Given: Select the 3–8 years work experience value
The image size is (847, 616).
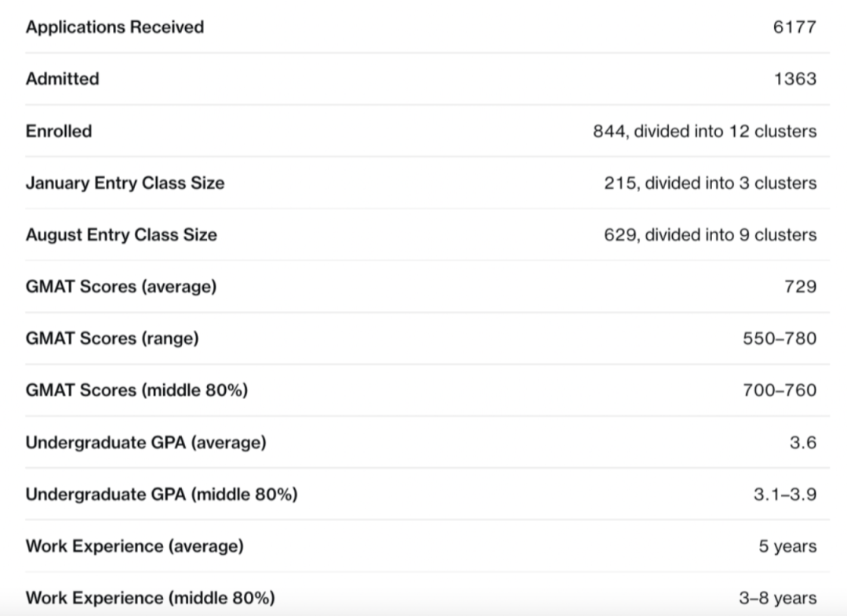Looking at the screenshot, I should (776, 598).
